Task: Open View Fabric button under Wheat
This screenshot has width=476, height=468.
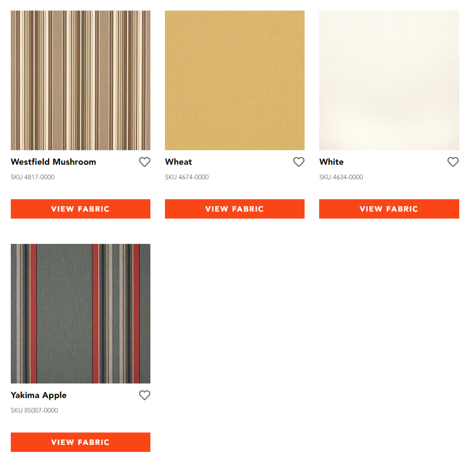Action: pos(234,208)
